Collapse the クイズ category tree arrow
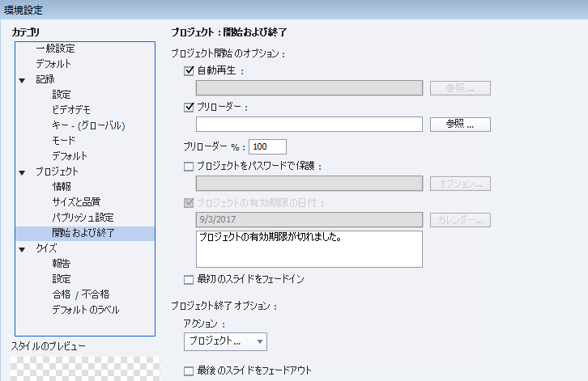This screenshot has width=588, height=381. (23, 249)
